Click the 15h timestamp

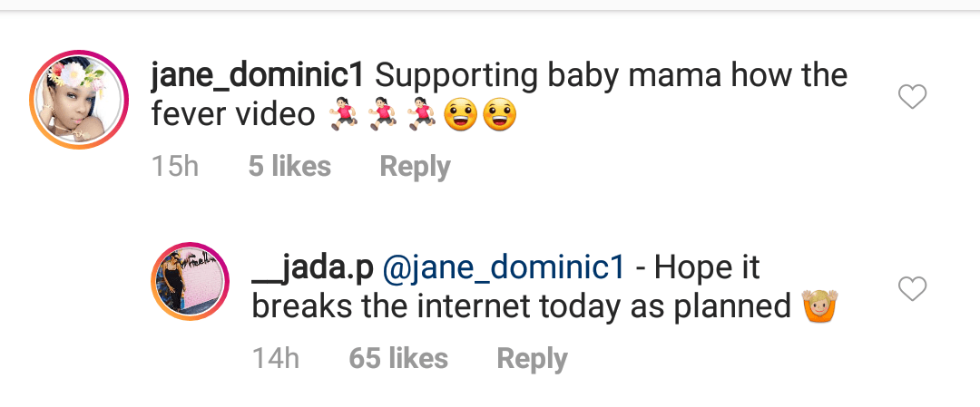tap(174, 167)
